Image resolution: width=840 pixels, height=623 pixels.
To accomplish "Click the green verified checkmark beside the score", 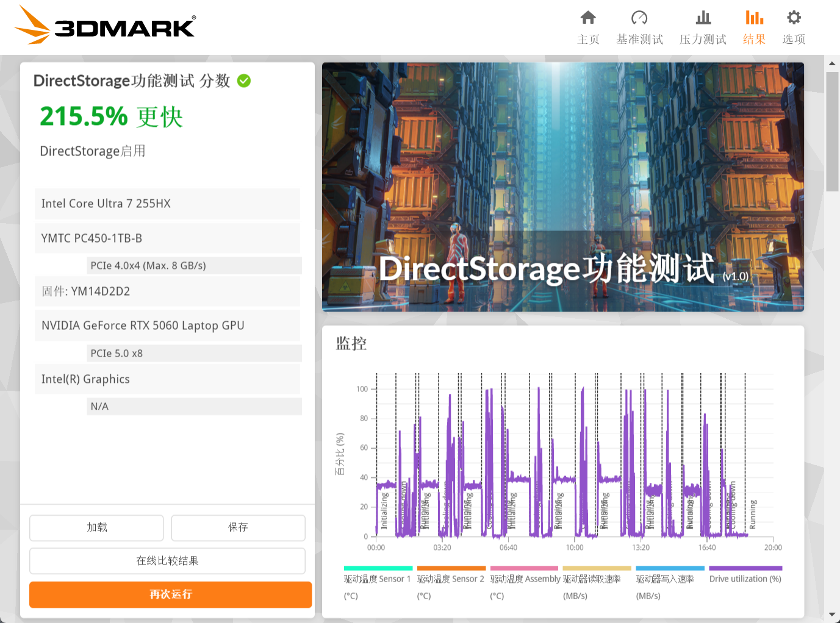I will click(244, 80).
